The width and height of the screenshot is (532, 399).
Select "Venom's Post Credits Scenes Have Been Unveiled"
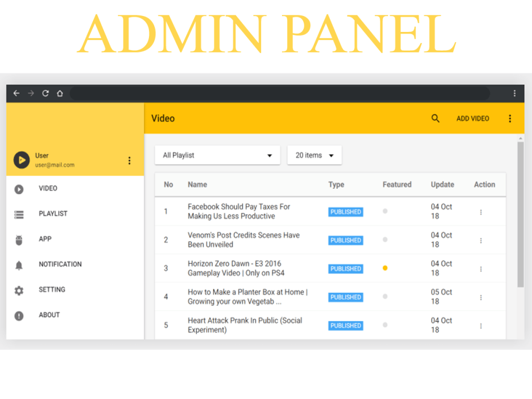click(x=244, y=240)
